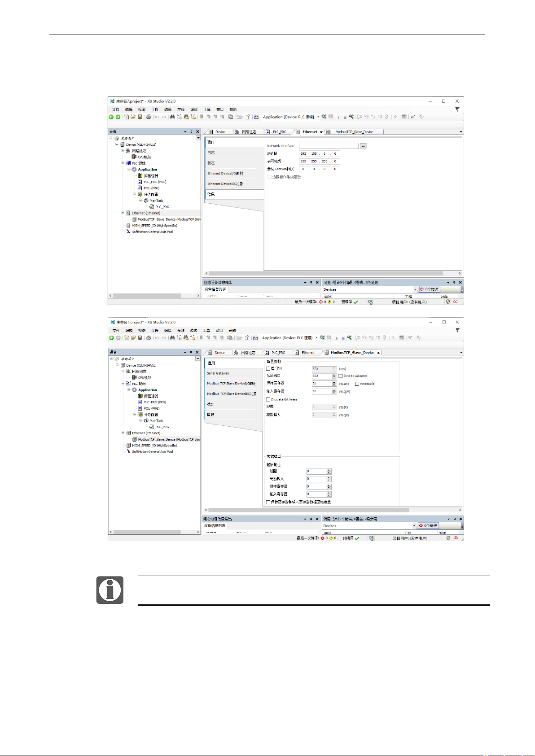Collapse the 任务配置 node in lower device tree
Viewport: 535px width, 756px height.
click(x=134, y=414)
